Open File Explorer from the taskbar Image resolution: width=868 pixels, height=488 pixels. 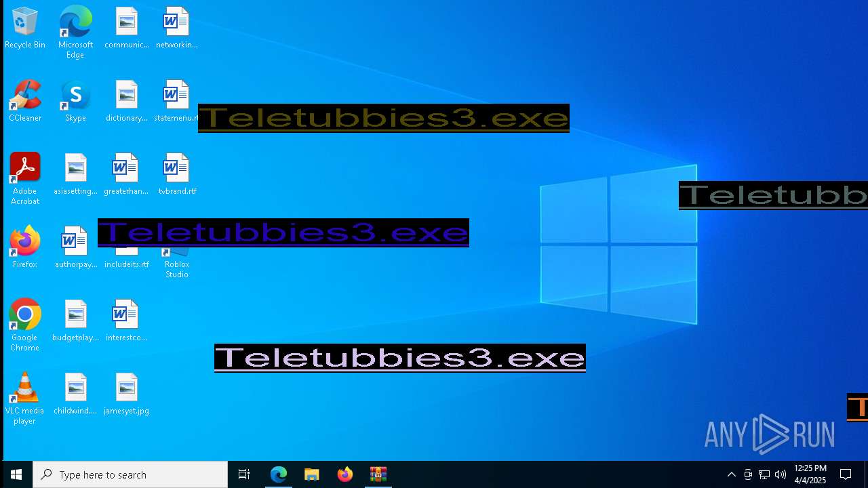(x=312, y=474)
